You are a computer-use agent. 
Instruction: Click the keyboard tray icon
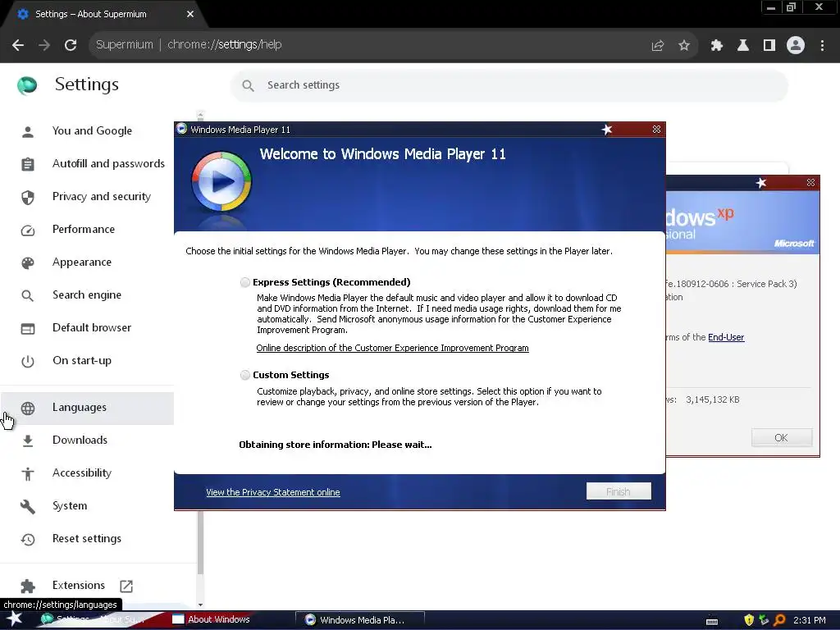point(712,621)
